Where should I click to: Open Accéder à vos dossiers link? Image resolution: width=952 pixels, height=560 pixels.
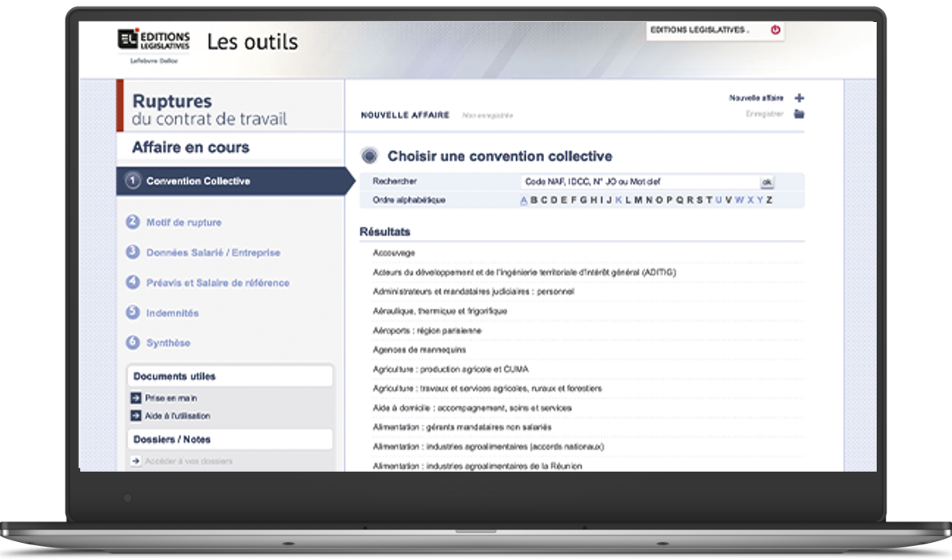188,461
